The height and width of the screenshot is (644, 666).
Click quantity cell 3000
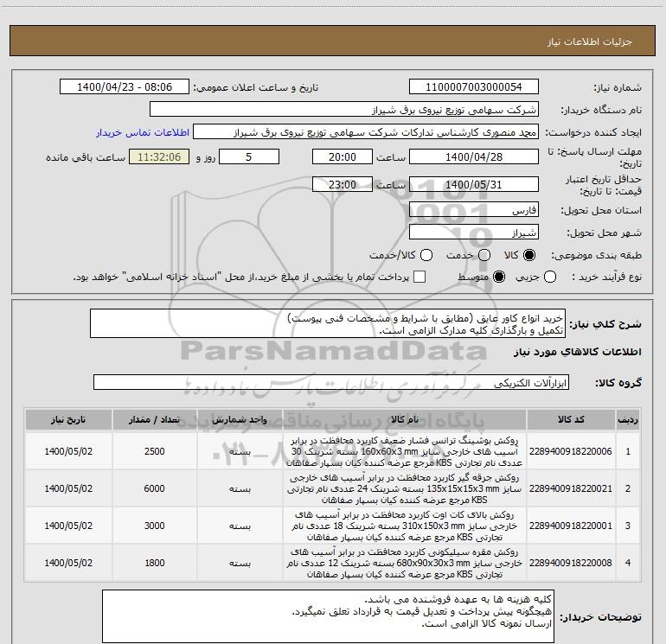click(155, 526)
